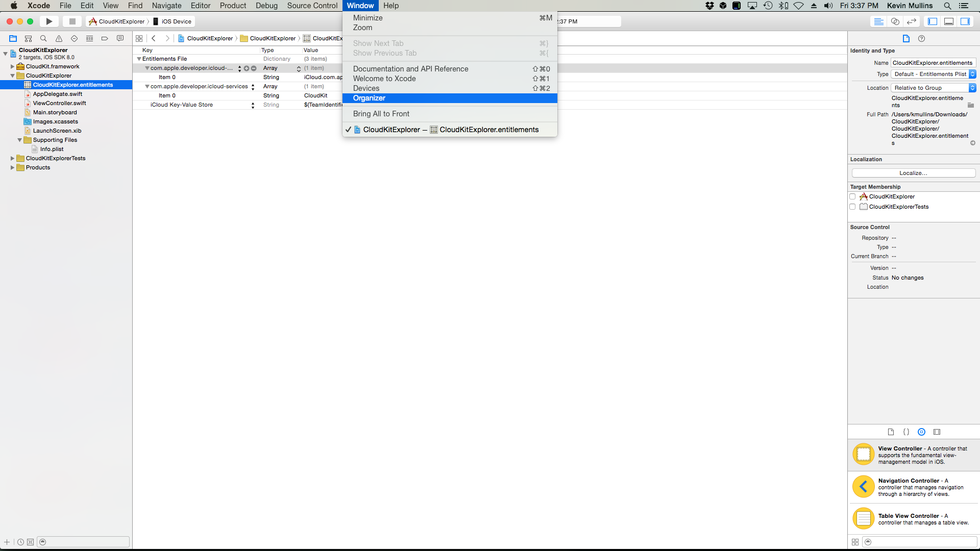Switch to the Version editor
This screenshot has width=980, height=551.
coord(911,21)
